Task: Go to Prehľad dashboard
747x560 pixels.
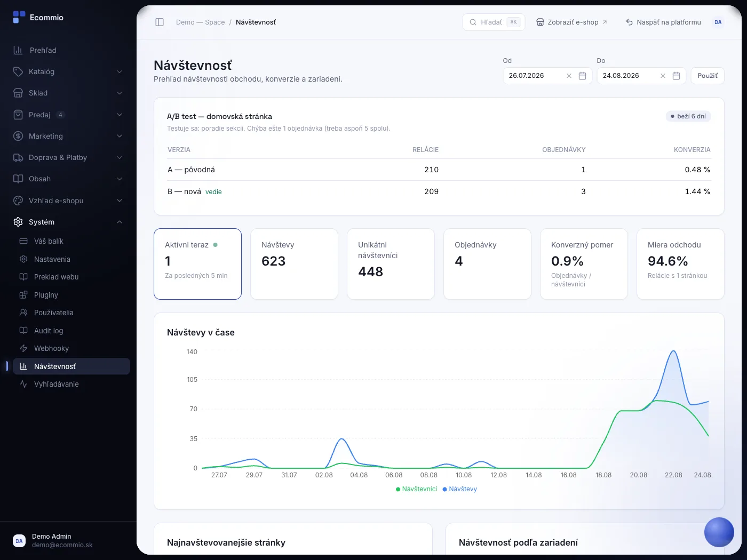Action: [x=68, y=50]
